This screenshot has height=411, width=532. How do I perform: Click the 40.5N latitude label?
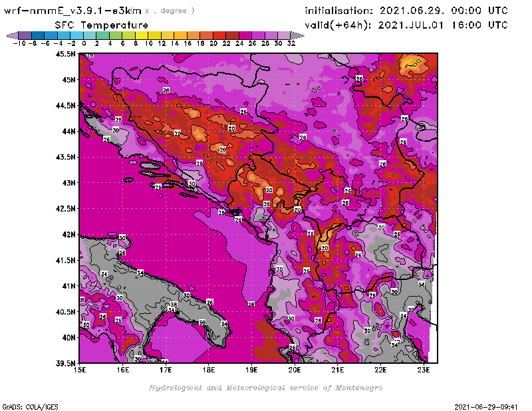pyautogui.click(x=65, y=312)
